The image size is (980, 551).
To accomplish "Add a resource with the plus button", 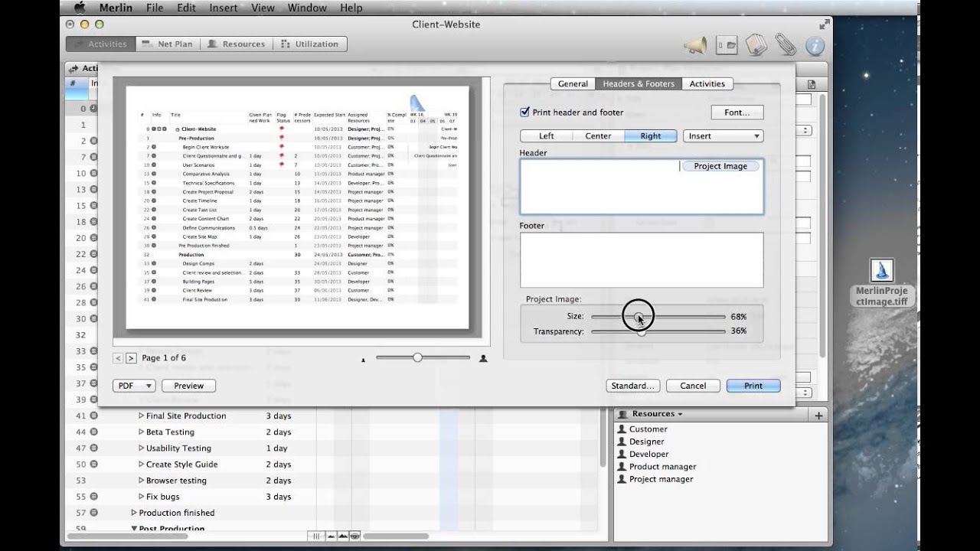I will pos(818,416).
